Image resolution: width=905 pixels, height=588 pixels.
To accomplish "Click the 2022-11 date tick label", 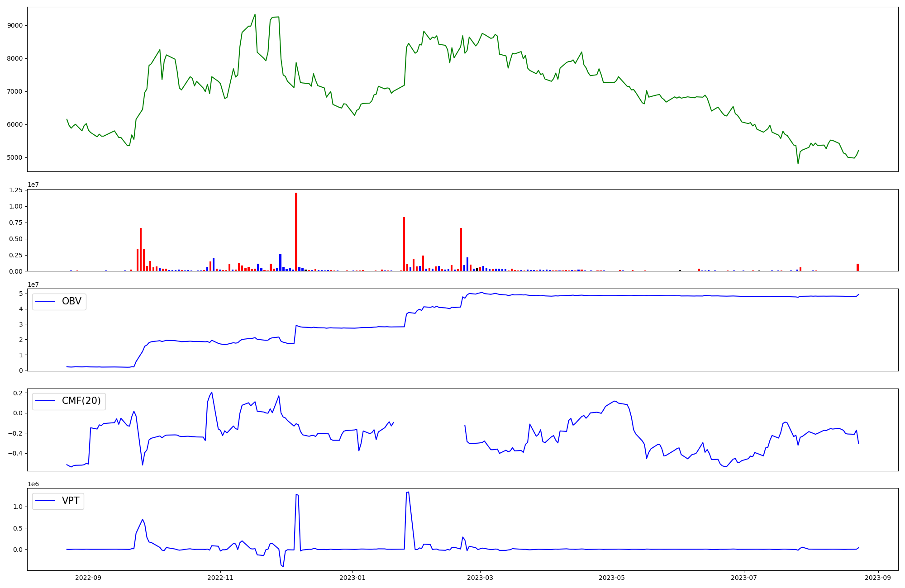I will point(220,578).
